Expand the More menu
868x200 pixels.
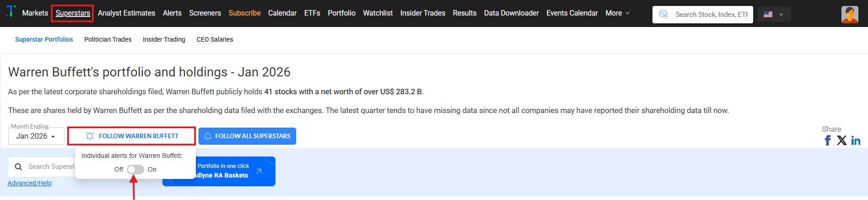pos(617,13)
